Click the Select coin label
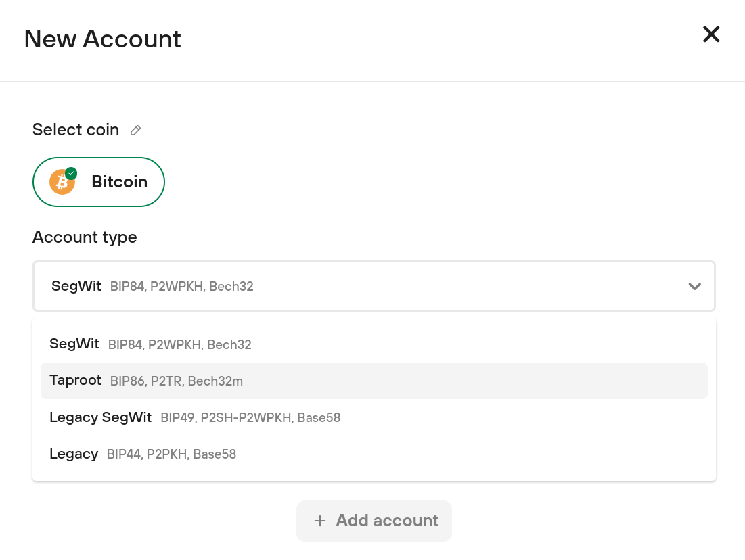Screen dimensions: 745x560 click(x=76, y=130)
